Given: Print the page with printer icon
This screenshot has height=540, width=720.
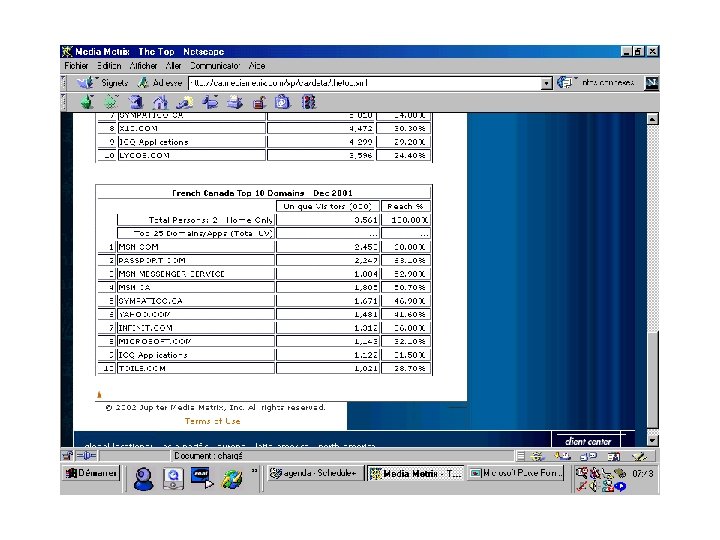Looking at the screenshot, I should click(x=235, y=102).
